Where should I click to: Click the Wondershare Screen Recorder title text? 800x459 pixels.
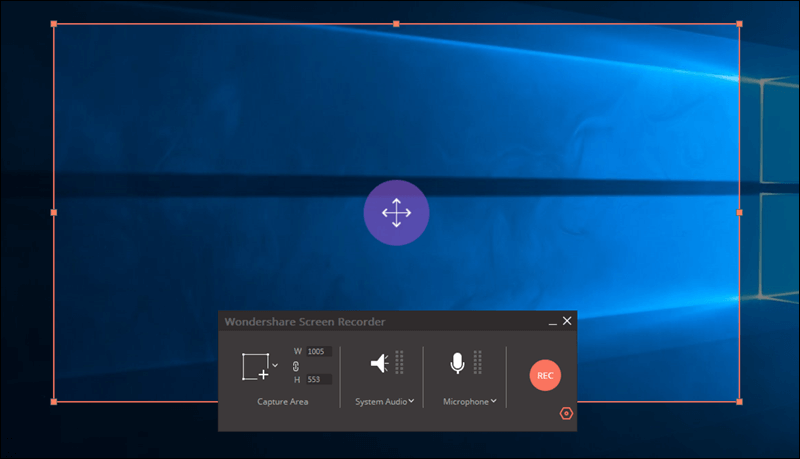tap(305, 322)
